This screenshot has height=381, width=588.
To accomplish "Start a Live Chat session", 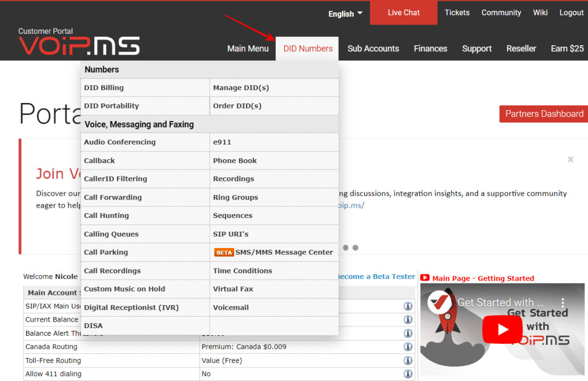I will 403,13.
